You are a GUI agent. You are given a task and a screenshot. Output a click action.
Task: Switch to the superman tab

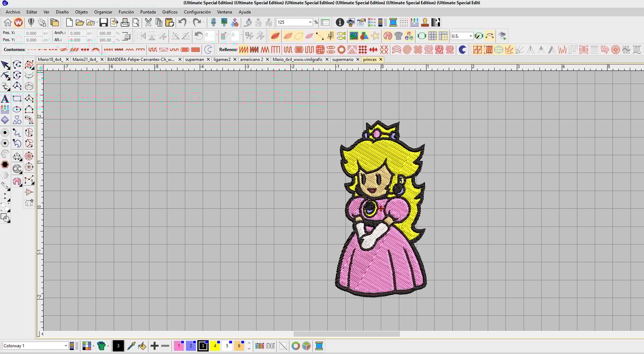click(x=194, y=60)
